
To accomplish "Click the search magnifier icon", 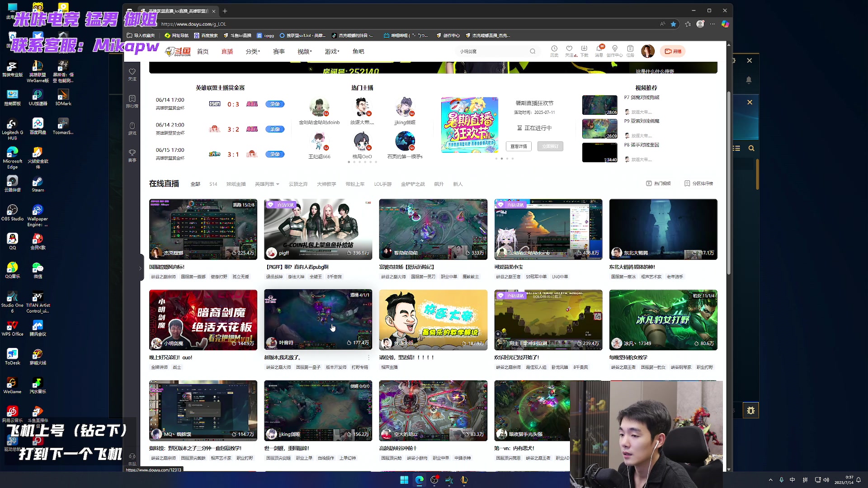I will coord(533,52).
